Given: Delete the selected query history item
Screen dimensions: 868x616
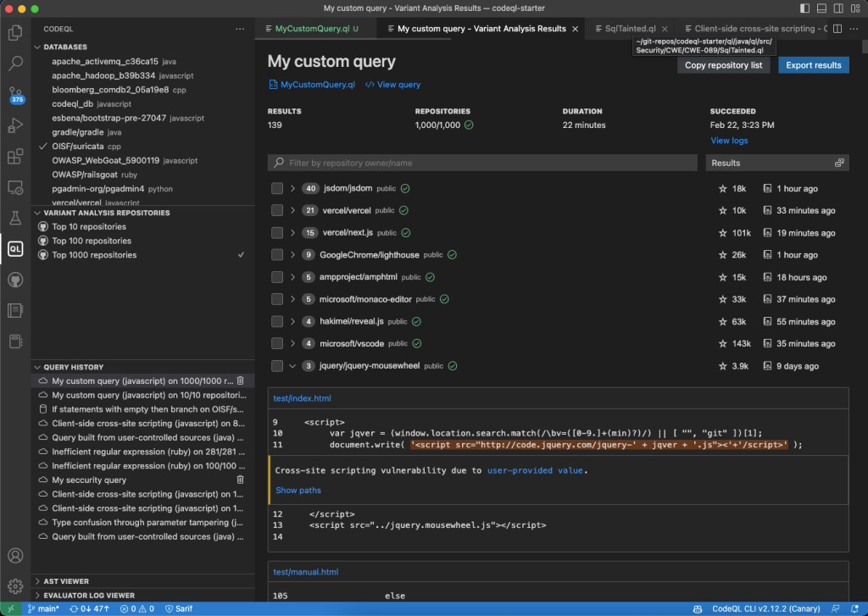Looking at the screenshot, I should point(241,382).
